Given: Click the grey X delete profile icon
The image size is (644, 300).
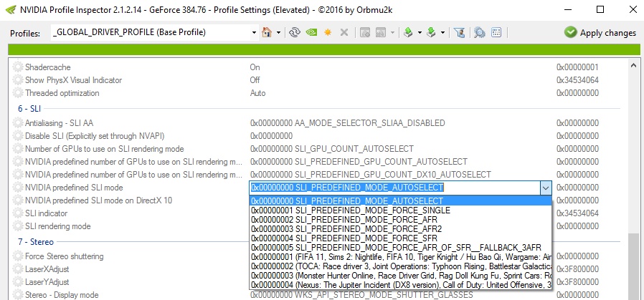Looking at the screenshot, I should pos(344,32).
